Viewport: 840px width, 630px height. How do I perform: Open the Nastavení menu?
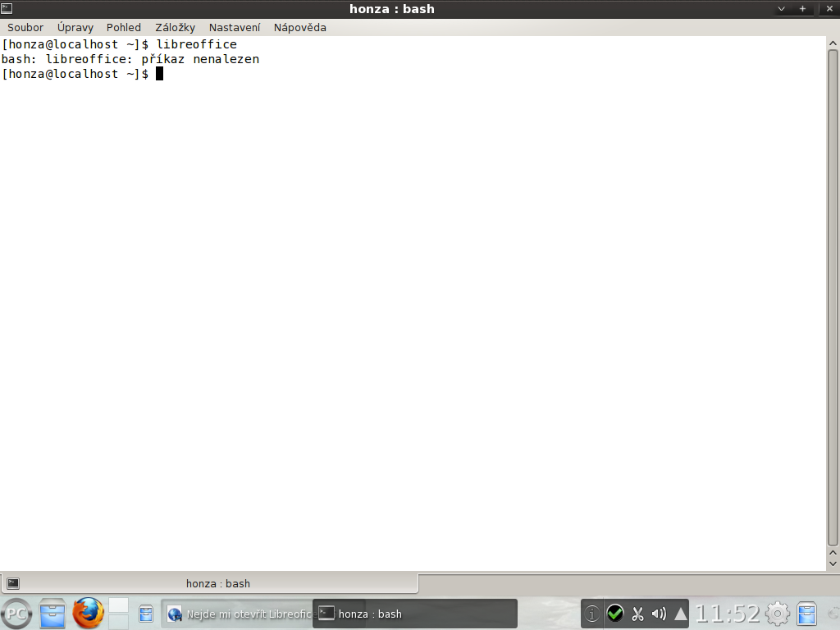tap(235, 27)
